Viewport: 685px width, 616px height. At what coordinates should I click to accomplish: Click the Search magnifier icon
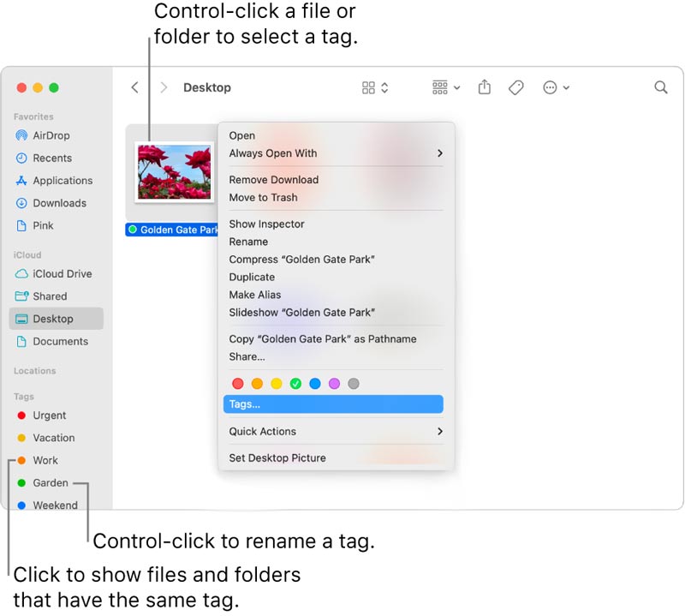[660, 87]
